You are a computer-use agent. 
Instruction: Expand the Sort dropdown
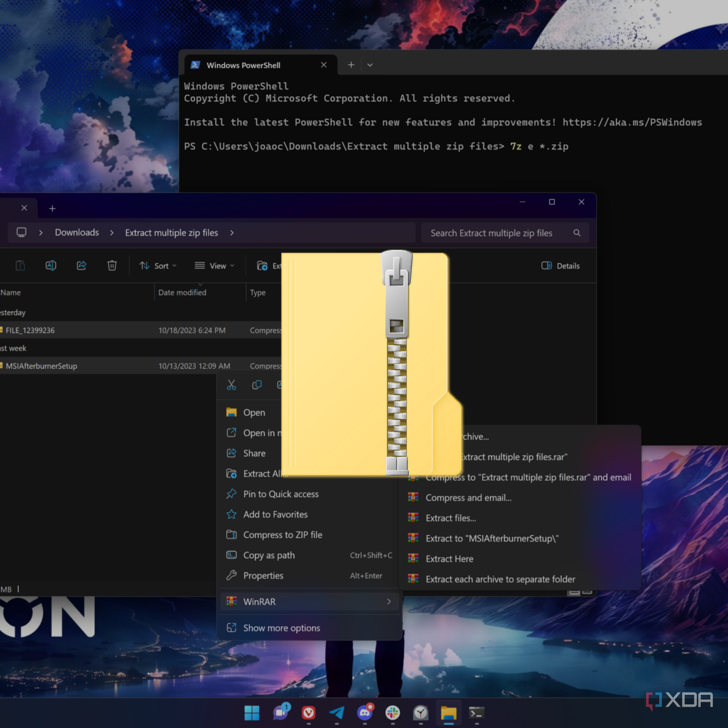pos(158,266)
